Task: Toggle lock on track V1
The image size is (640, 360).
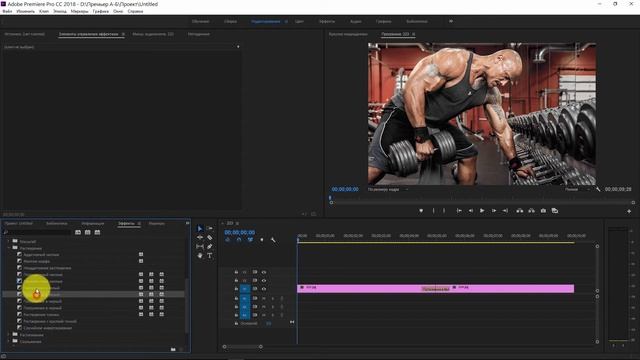Action: [236, 289]
